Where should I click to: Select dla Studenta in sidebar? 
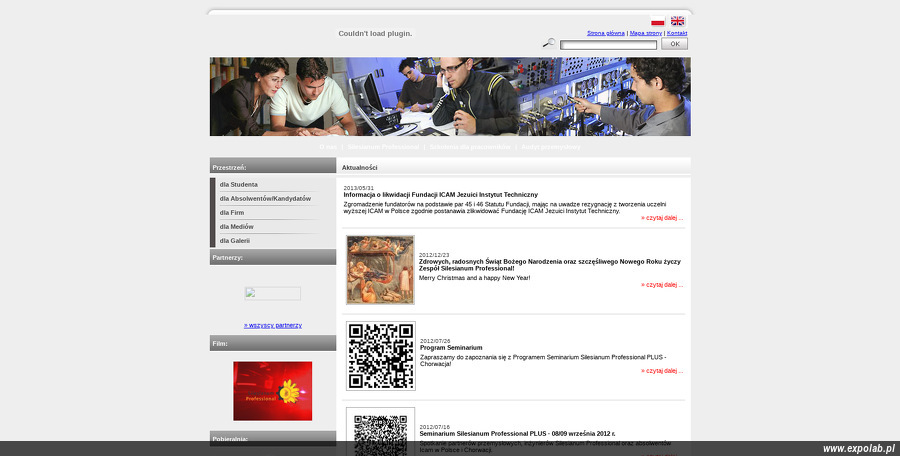tap(239, 184)
